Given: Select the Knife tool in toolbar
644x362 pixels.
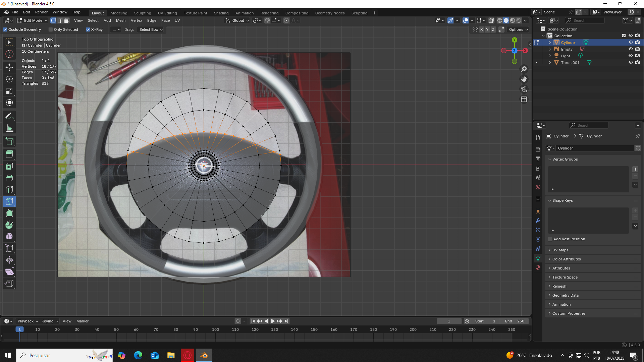Looking at the screenshot, I should click(9, 201).
